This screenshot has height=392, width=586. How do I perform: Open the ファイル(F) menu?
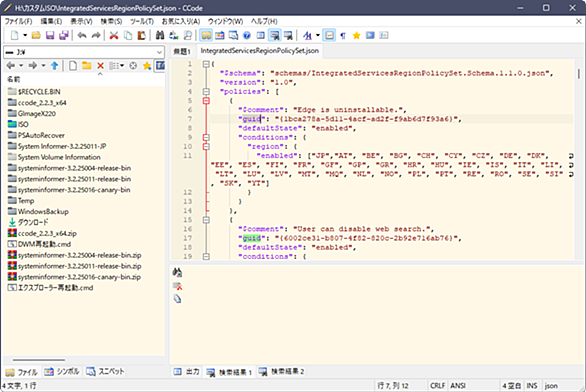click(x=18, y=21)
